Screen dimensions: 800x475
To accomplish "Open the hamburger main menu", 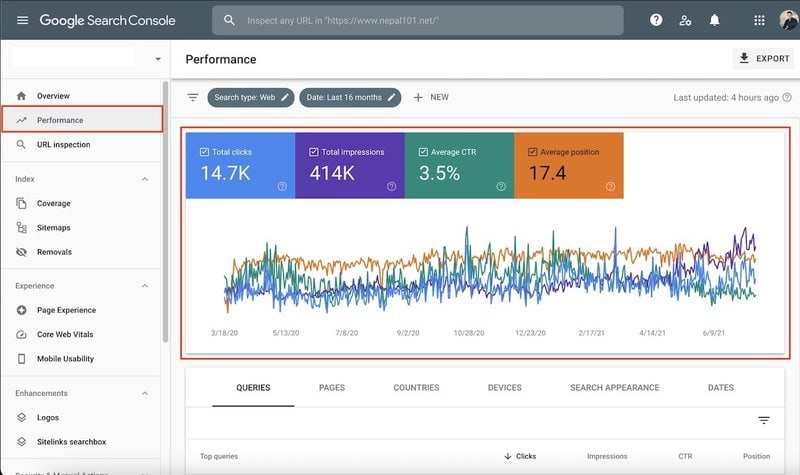I will click(22, 20).
